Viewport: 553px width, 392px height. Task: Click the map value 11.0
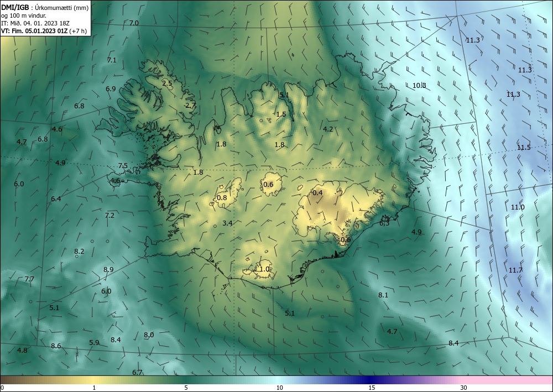pos(518,207)
